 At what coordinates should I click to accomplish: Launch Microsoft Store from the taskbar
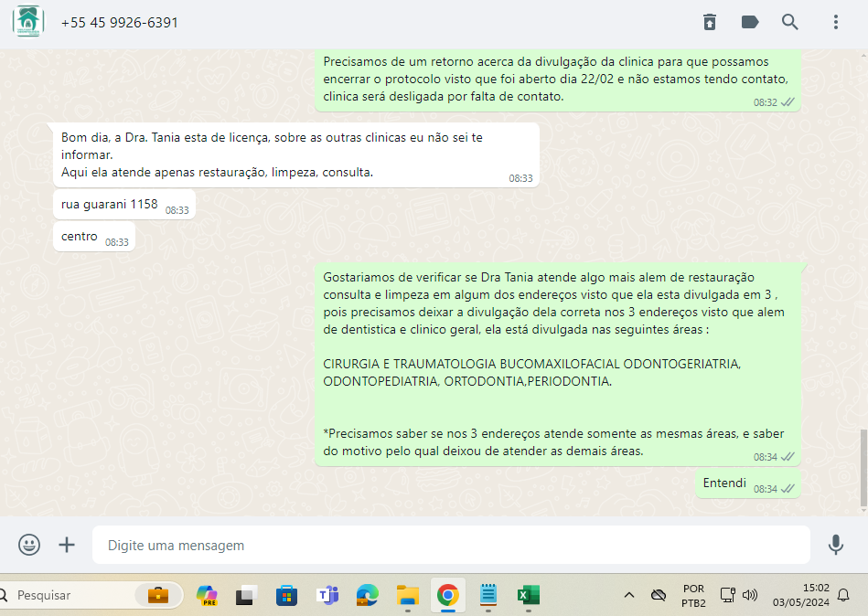click(287, 595)
